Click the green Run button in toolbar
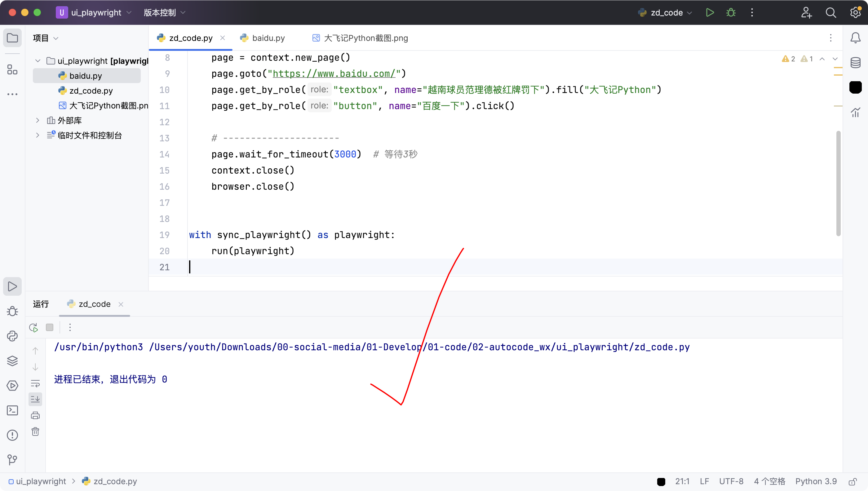 tap(710, 12)
